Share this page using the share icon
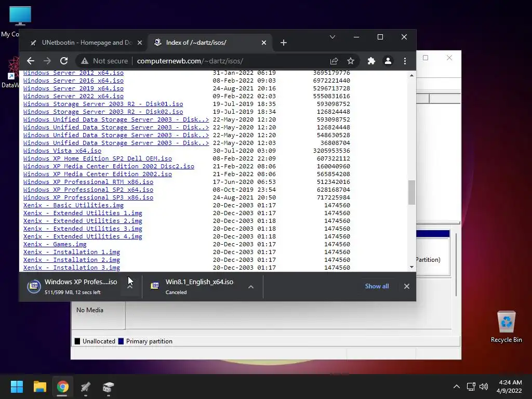 coord(334,61)
